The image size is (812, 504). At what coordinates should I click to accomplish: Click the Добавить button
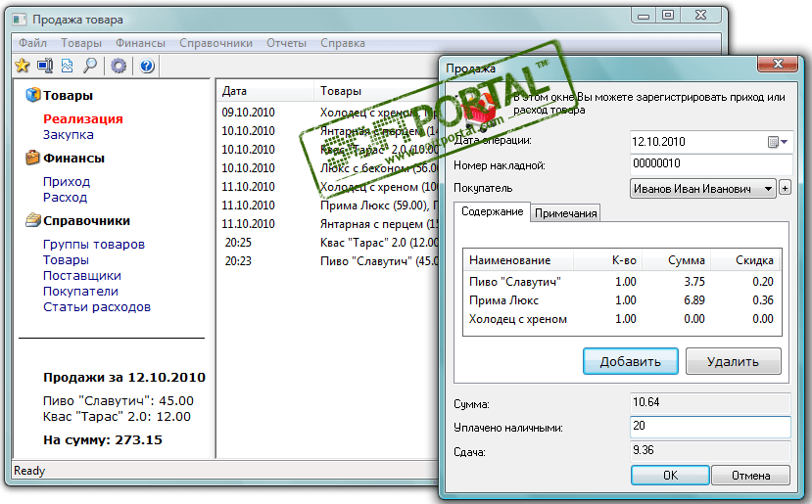pos(630,361)
